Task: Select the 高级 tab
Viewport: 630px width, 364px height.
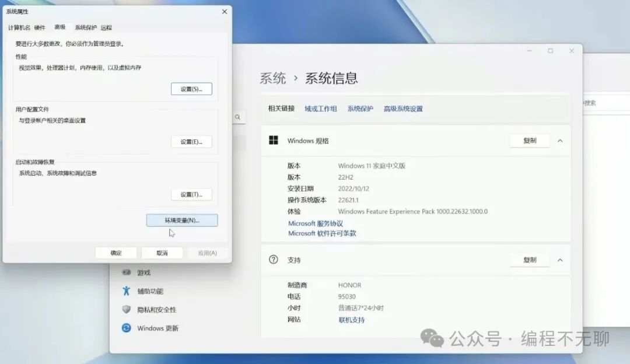Action: pos(60,27)
